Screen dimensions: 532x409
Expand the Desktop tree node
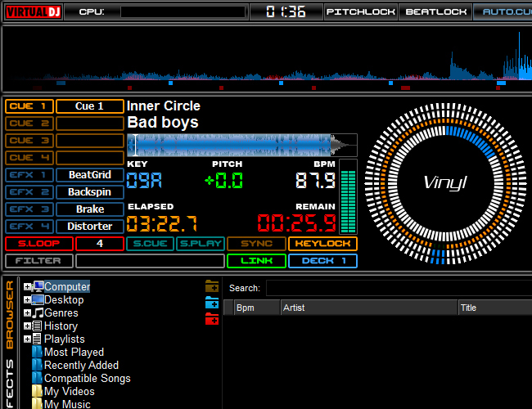(27, 300)
